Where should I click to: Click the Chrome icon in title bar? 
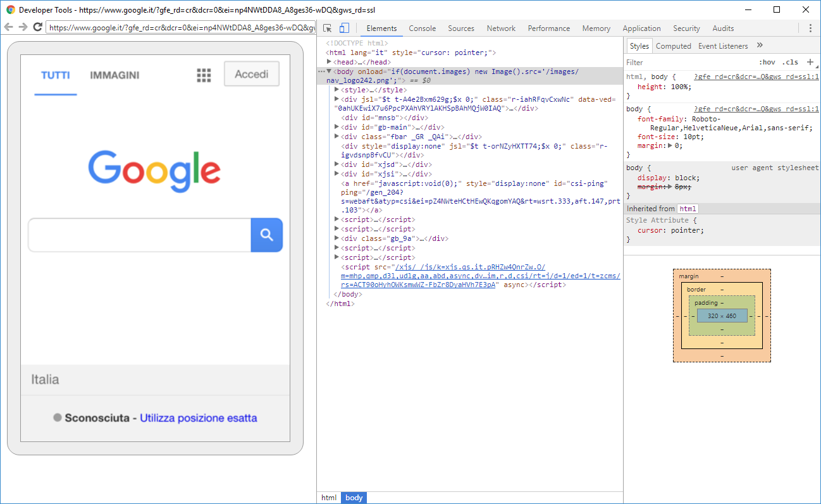click(10, 9)
